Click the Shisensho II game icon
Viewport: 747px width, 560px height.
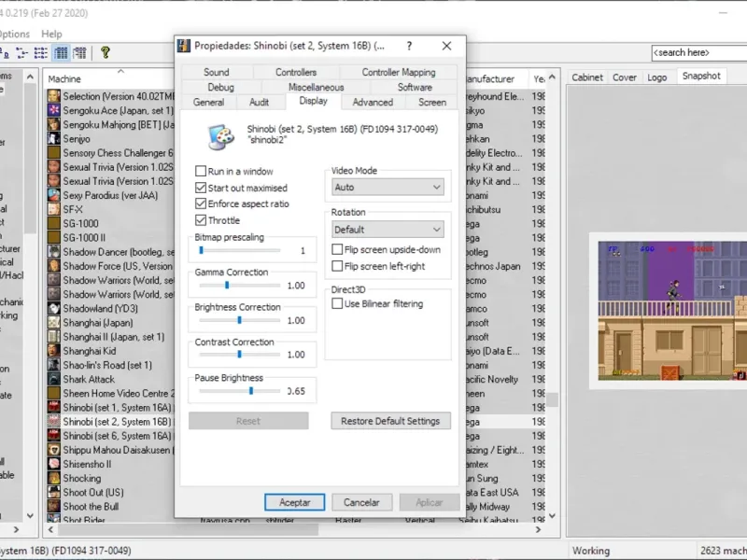point(54,464)
